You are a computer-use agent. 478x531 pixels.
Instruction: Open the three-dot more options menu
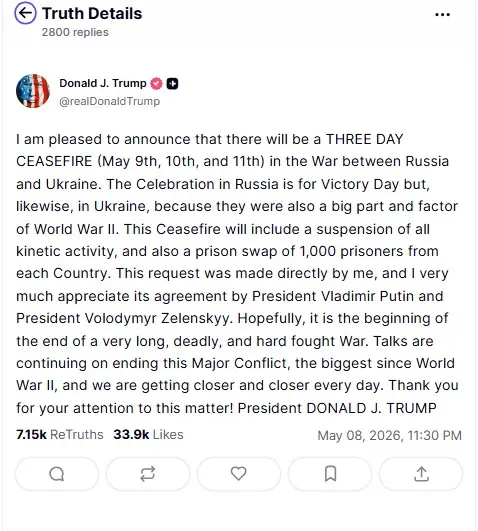pos(442,15)
